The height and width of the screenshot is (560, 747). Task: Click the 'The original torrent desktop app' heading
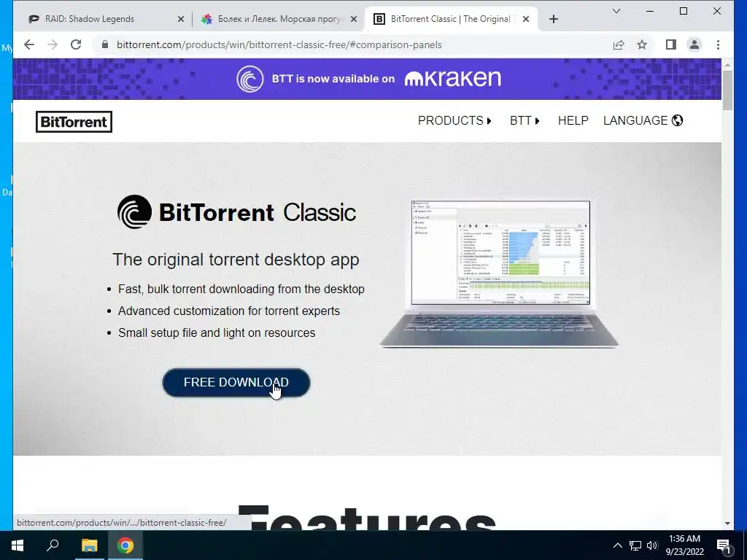236,260
